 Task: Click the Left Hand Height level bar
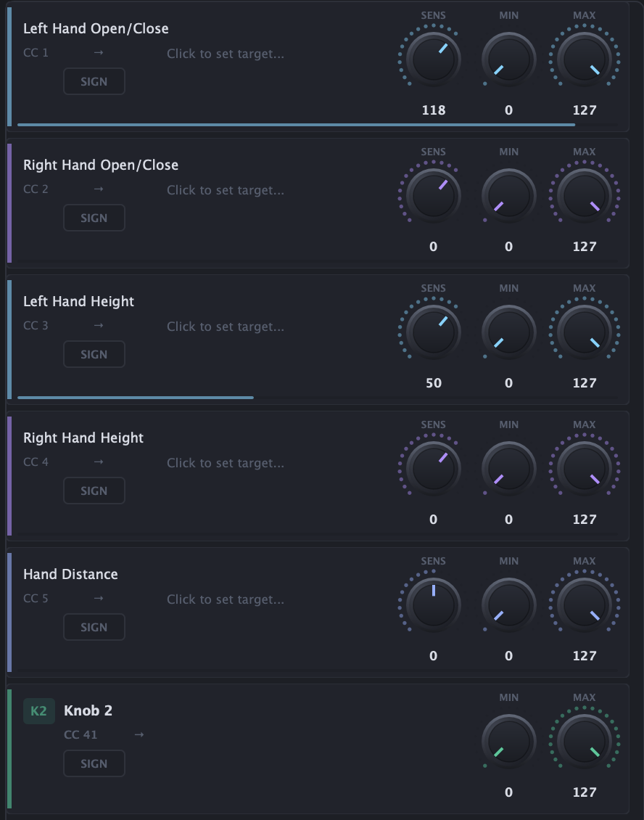[x=318, y=398]
